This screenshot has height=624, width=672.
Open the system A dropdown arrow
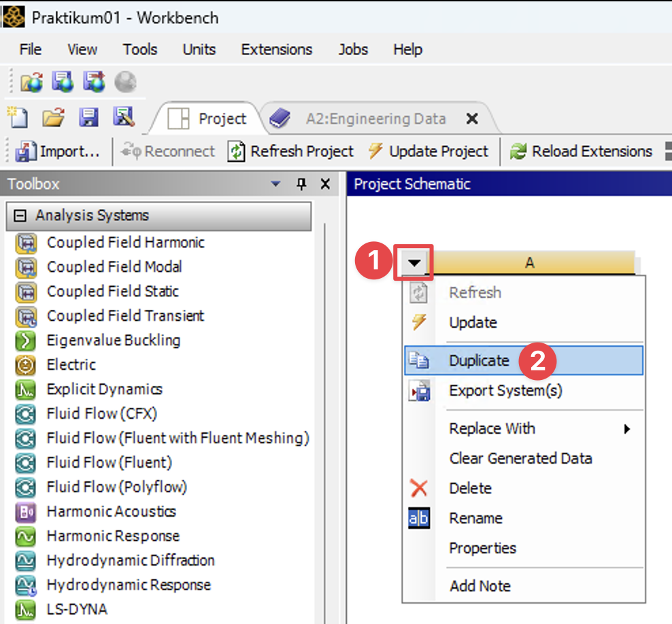point(414,262)
